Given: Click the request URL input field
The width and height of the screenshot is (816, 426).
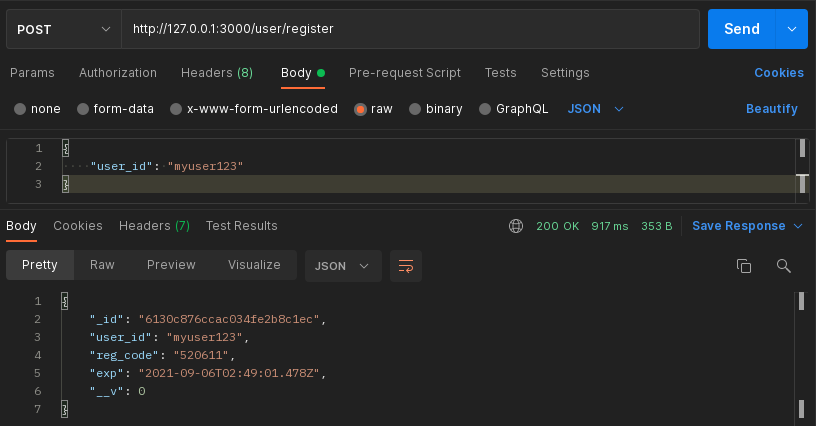Looking at the screenshot, I should point(410,29).
